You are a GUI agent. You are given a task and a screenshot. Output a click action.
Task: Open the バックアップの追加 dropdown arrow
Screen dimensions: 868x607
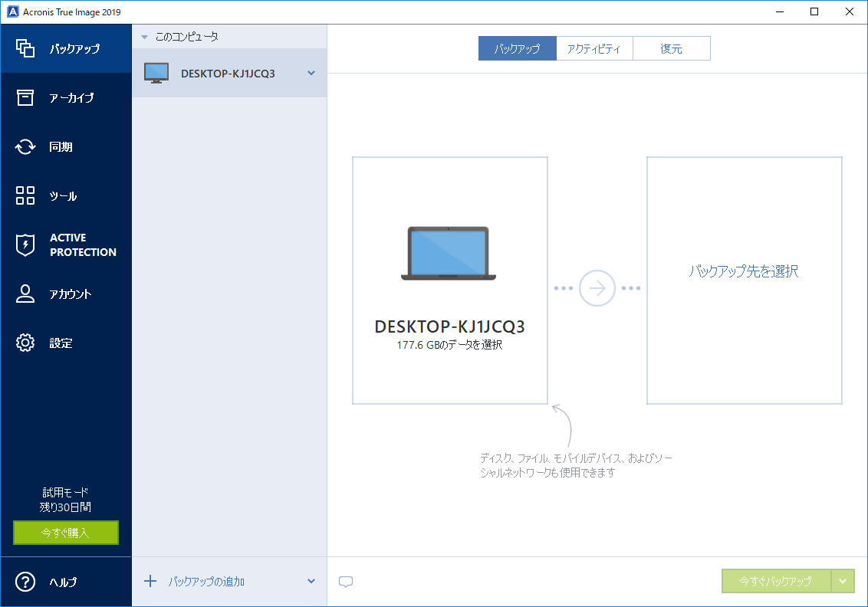(311, 581)
